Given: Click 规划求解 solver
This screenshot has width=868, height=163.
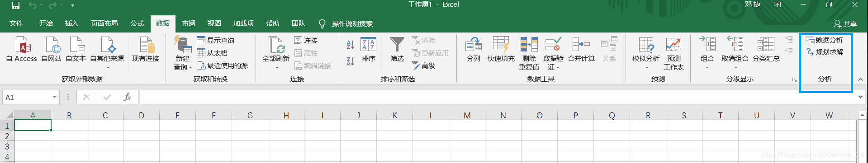Looking at the screenshot, I should coord(825,52).
